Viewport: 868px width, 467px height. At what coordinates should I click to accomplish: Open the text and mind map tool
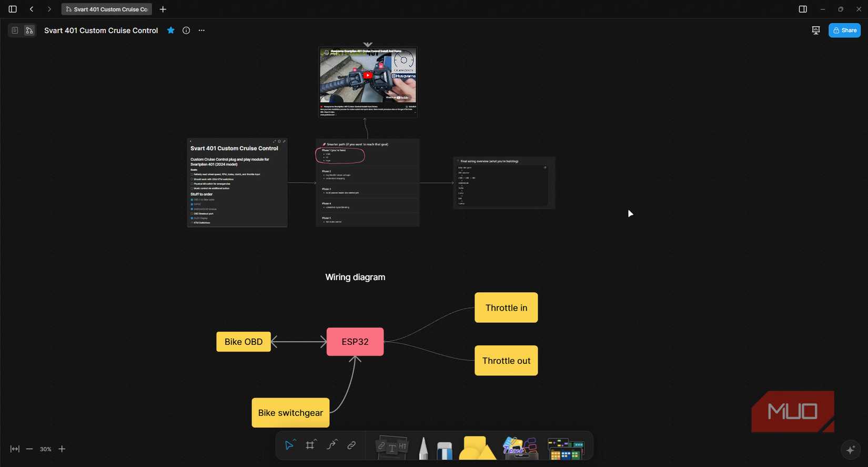pos(520,448)
